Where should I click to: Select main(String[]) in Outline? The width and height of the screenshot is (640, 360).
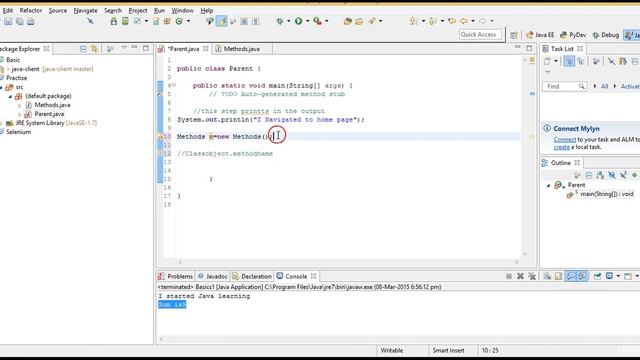600,194
